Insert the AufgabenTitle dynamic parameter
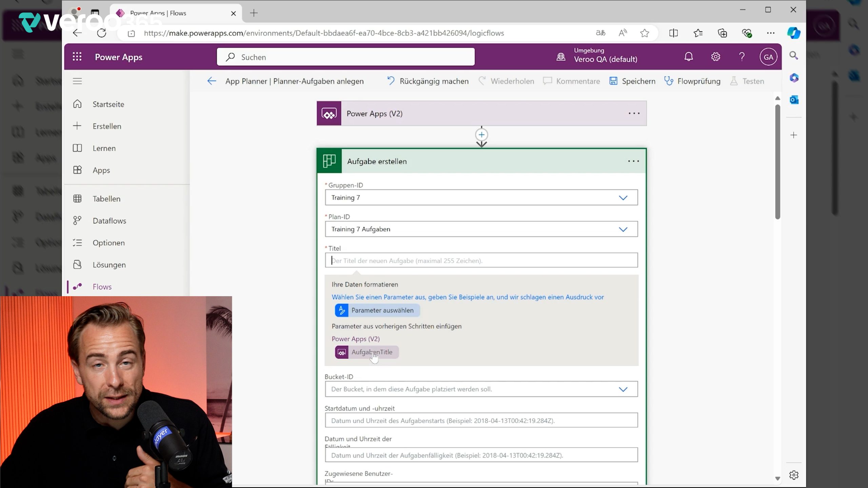 click(x=367, y=352)
